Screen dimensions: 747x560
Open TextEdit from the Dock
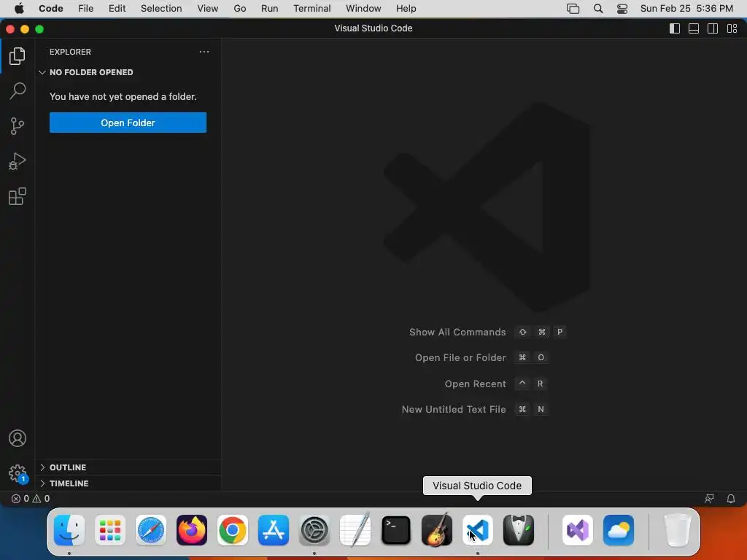355,530
